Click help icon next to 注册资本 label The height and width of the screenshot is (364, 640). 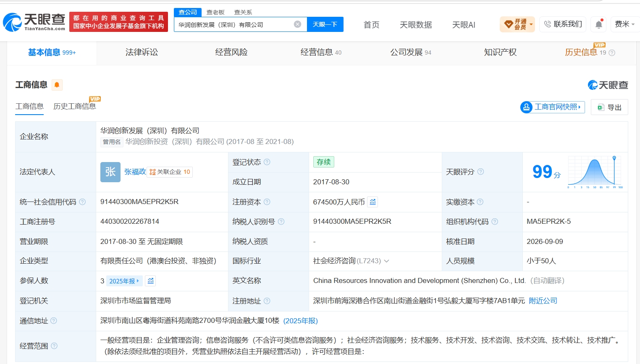pyautogui.click(x=267, y=202)
